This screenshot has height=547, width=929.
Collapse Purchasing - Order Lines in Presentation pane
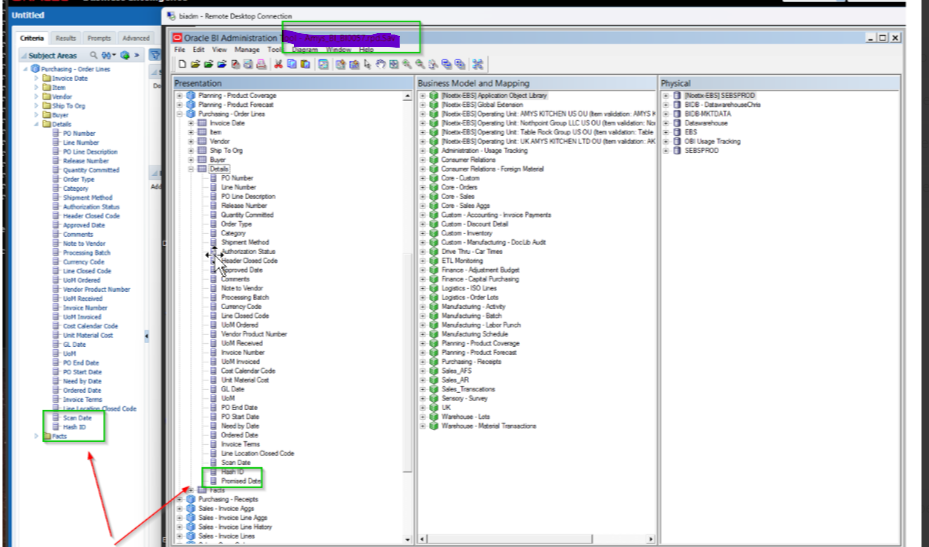(x=180, y=114)
